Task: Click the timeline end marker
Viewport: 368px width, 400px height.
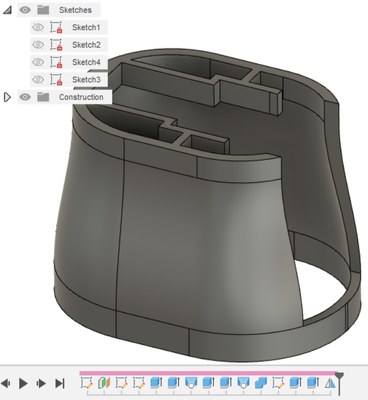Action: point(340,383)
